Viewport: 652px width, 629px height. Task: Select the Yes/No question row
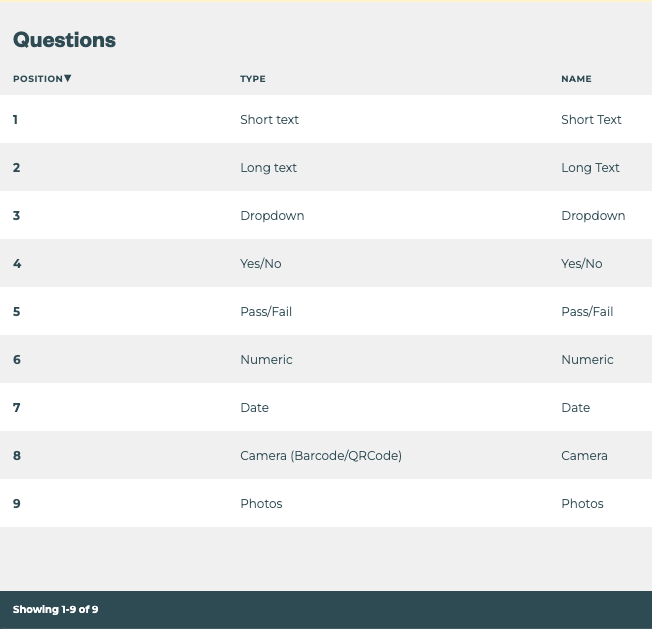[x=261, y=264]
